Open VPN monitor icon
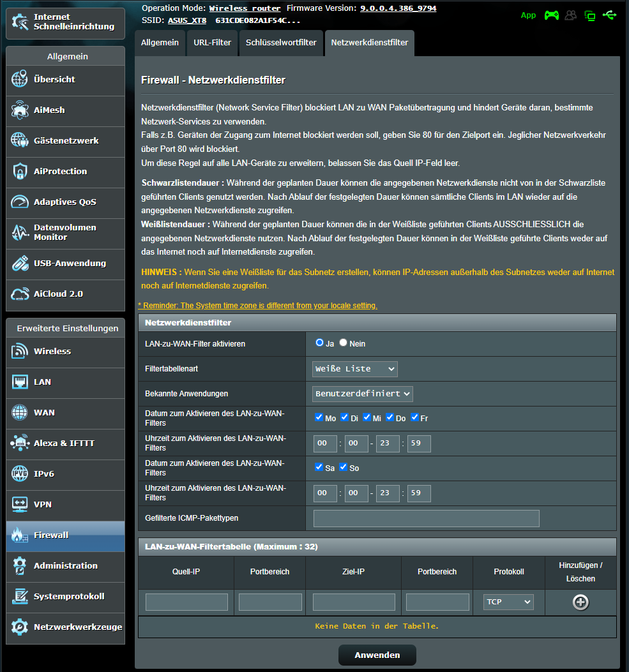The width and height of the screenshot is (629, 672). pyautogui.click(x=20, y=504)
